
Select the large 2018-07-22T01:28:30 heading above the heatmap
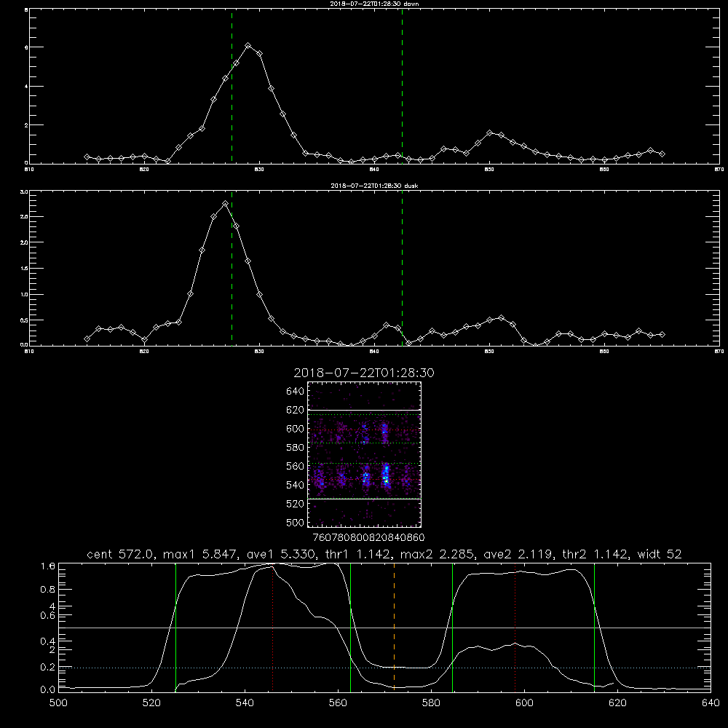point(364,373)
